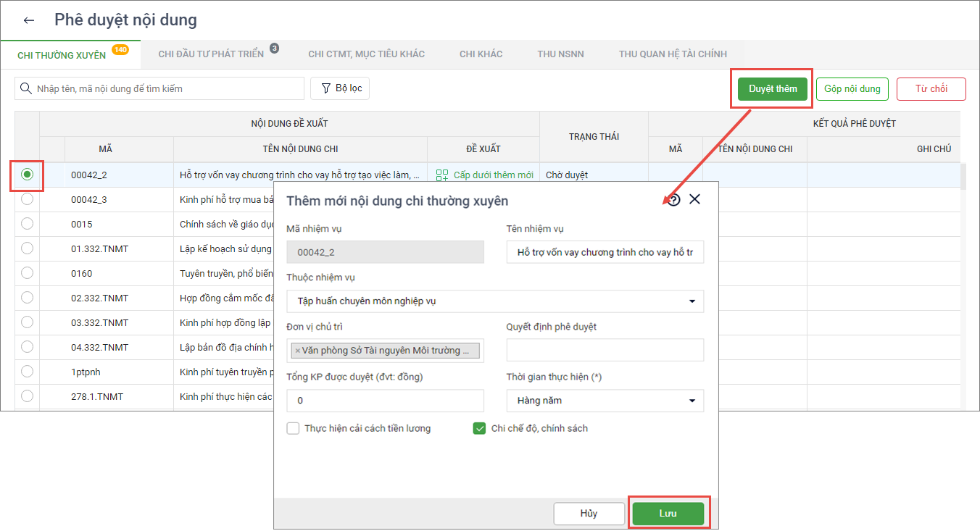980x531 pixels.
Task: Remove the Văn phòng Sở Tài nguyên tag
Action: pyautogui.click(x=297, y=351)
